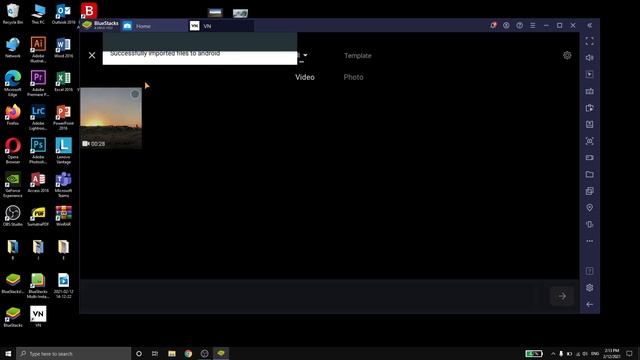Open BlueStacks volume control icon
Image resolution: width=640 pixels, height=360 pixels.
(589, 58)
